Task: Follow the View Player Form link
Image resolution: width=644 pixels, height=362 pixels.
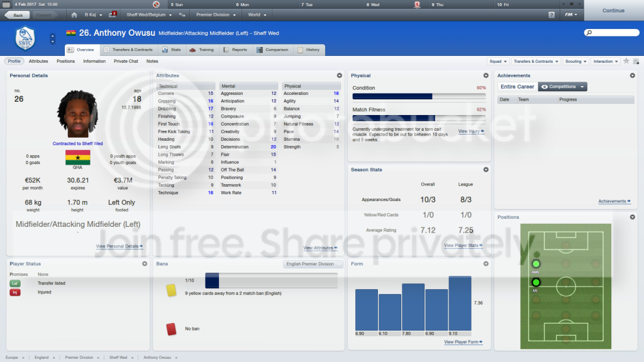Action: 464,342
